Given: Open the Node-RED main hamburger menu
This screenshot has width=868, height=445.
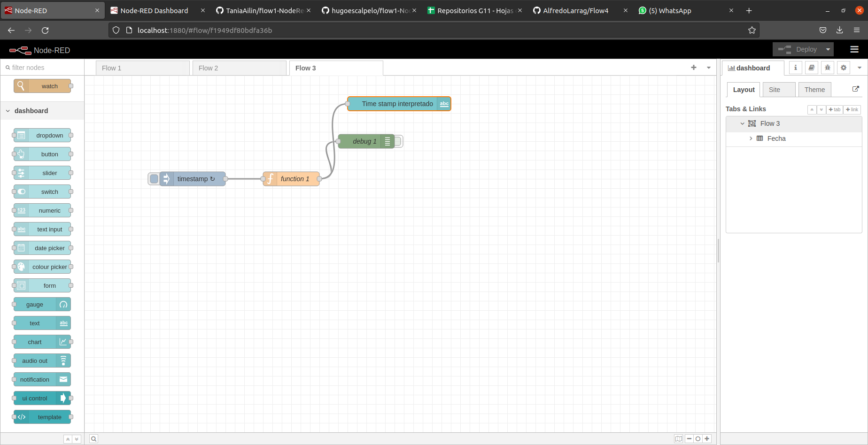Looking at the screenshot, I should coord(854,49).
